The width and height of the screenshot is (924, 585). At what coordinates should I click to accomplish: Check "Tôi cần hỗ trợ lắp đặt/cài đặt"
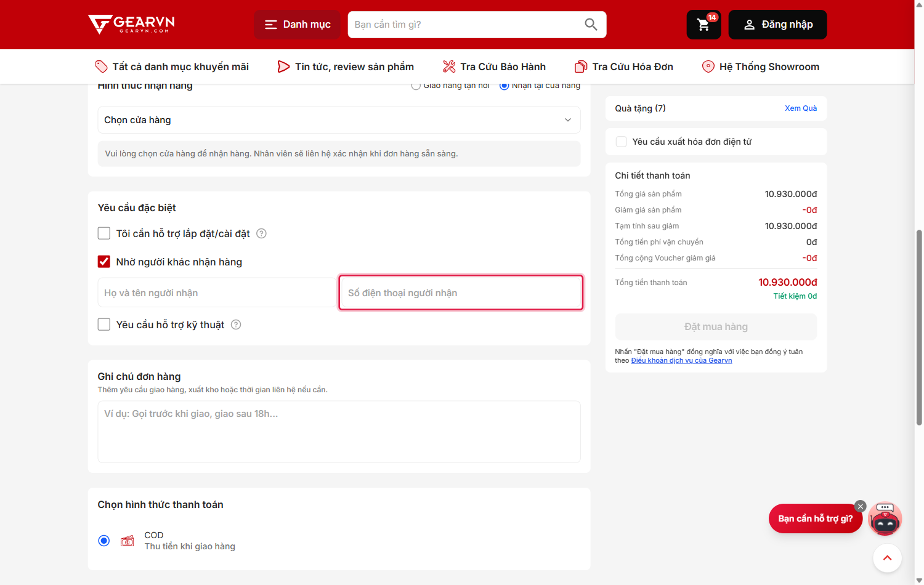(x=104, y=233)
